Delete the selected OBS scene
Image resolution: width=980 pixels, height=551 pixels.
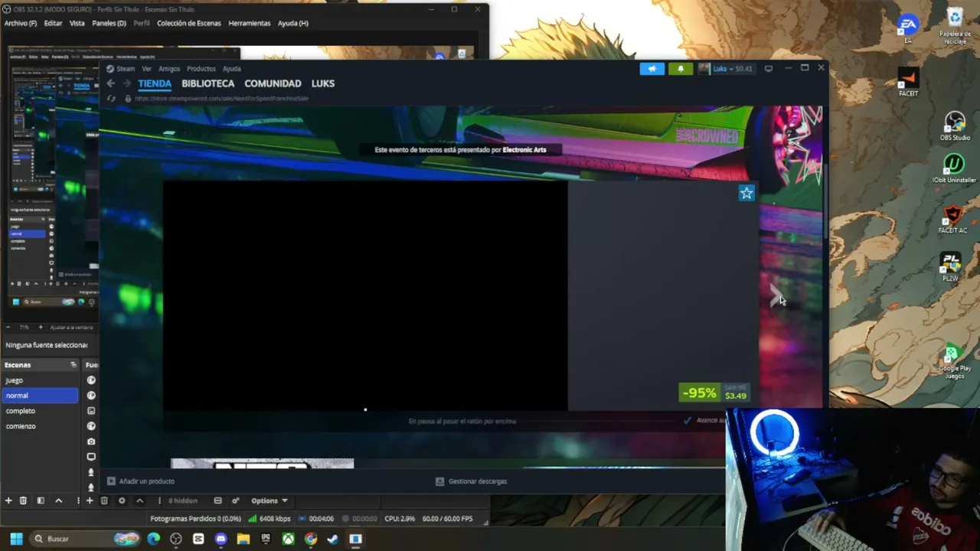(23, 500)
